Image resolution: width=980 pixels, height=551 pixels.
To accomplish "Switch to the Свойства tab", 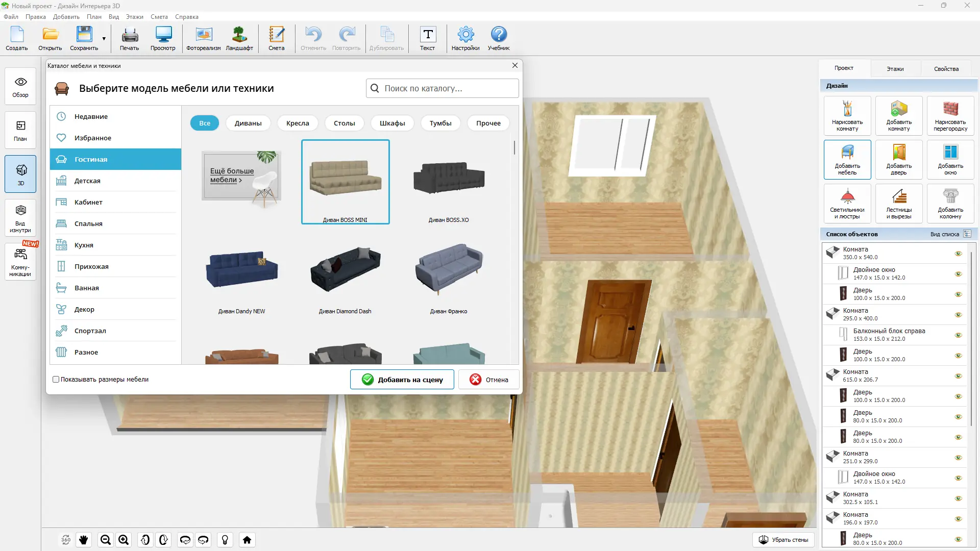I will tap(946, 69).
